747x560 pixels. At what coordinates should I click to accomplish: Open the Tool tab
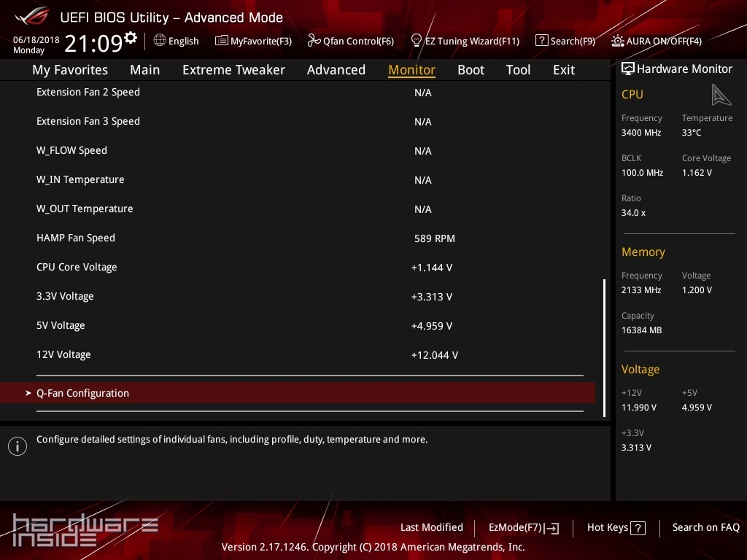click(518, 69)
